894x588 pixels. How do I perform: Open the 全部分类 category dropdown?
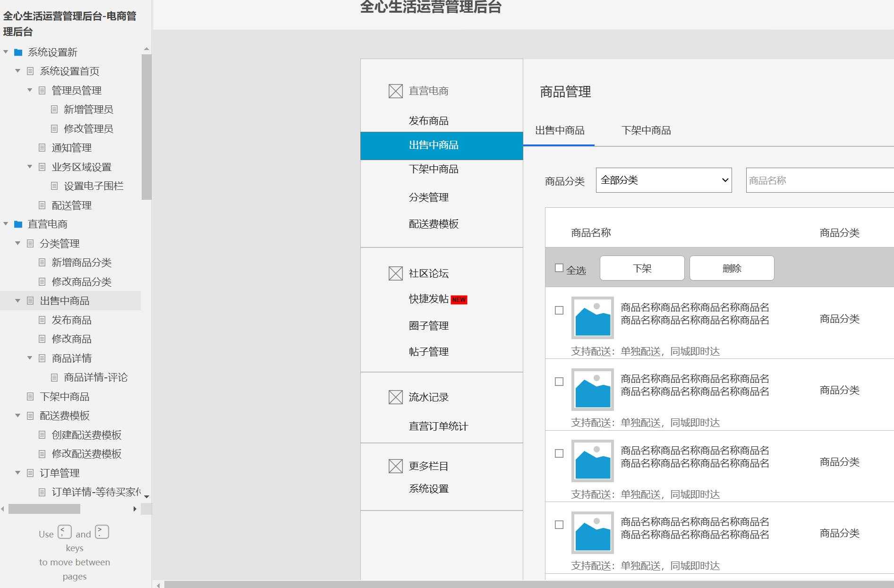tap(663, 180)
